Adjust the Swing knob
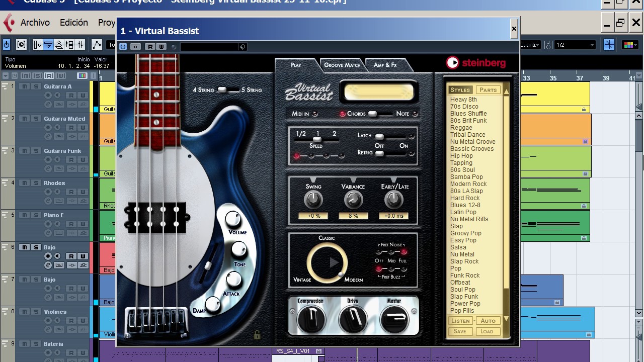Viewport: 644px width, 362px height. tap(313, 200)
